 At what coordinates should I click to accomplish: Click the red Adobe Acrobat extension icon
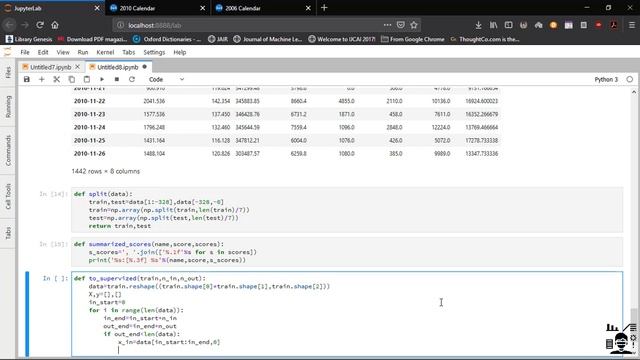[613, 25]
